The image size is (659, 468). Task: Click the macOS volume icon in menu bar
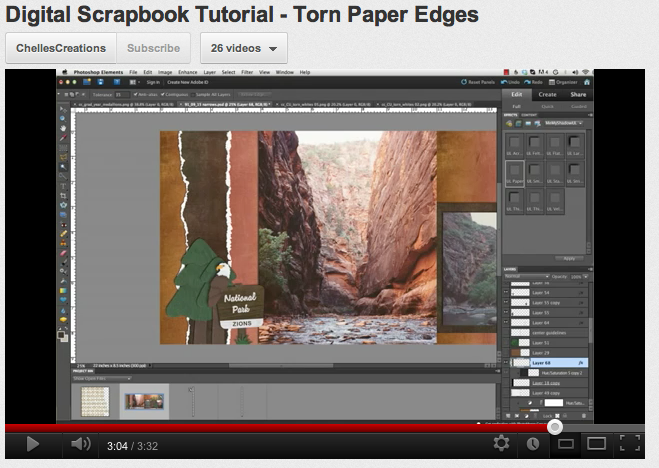(575, 72)
